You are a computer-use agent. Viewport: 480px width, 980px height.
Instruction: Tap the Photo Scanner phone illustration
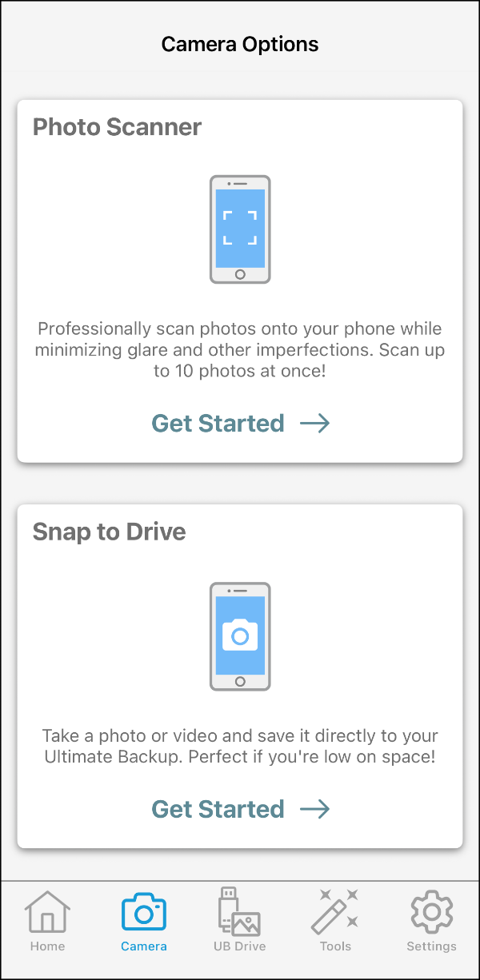pyautogui.click(x=240, y=229)
